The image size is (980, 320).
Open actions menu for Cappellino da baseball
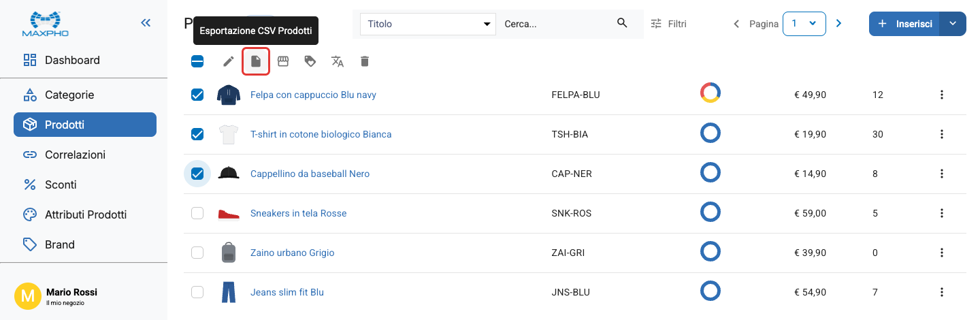coord(942,174)
